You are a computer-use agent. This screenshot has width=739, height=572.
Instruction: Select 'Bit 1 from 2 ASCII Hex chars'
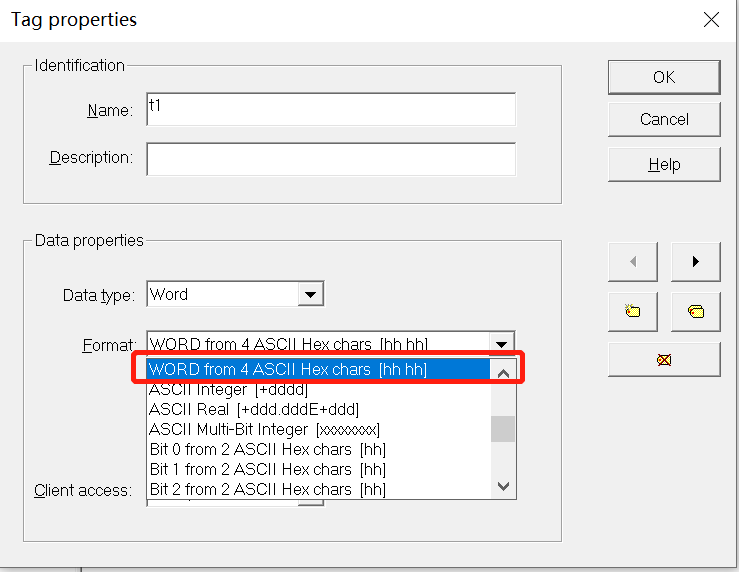click(267, 470)
